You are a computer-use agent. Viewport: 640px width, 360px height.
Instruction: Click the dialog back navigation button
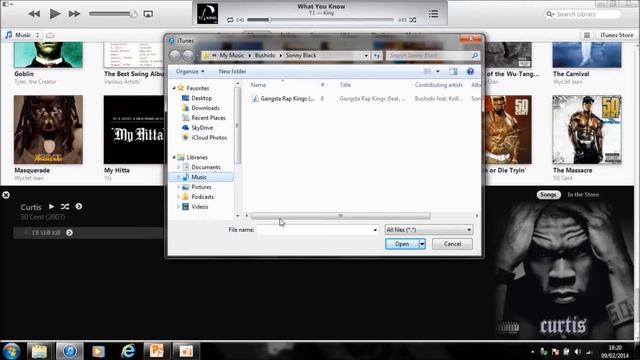175,55
